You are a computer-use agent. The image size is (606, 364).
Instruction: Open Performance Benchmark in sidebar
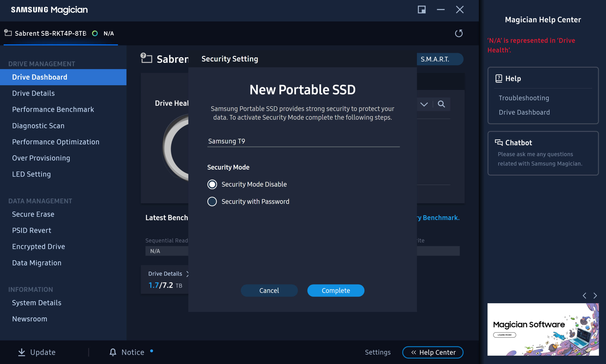53,109
